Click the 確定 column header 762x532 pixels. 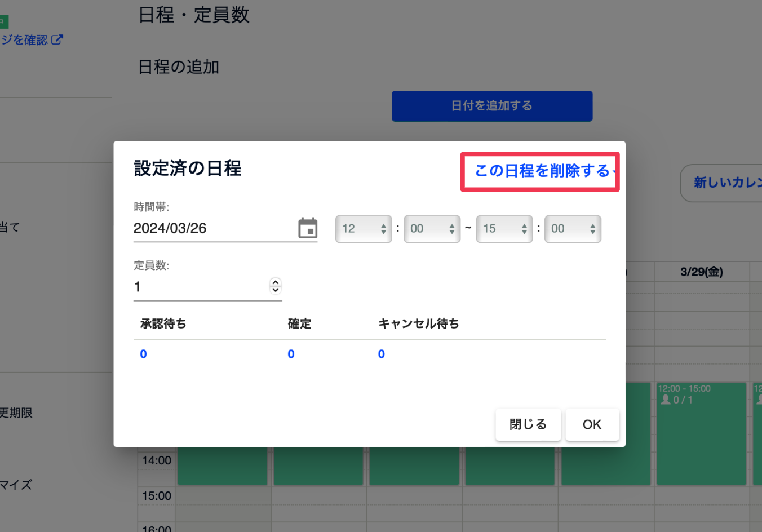299,323
